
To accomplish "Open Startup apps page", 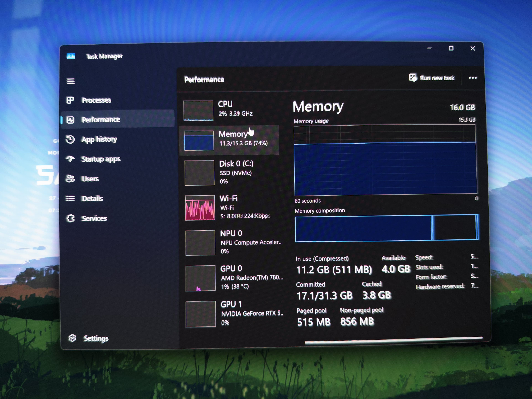I will (101, 159).
